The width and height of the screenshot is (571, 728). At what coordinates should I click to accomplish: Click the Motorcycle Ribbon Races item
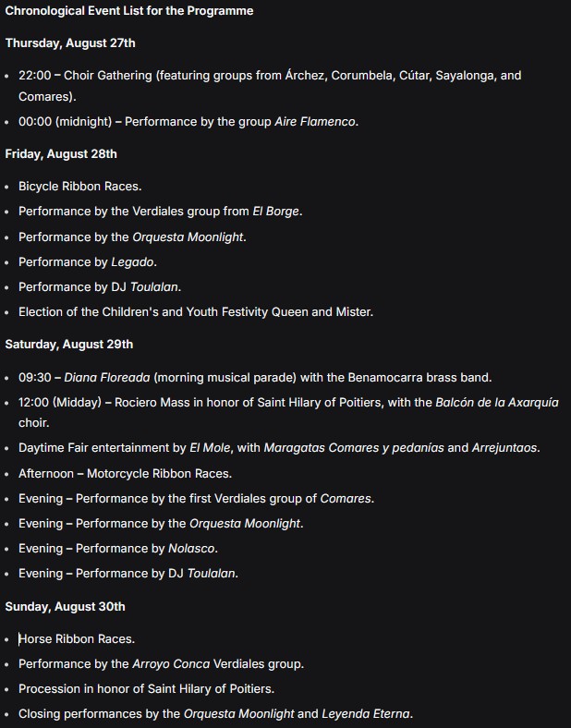[x=125, y=474]
